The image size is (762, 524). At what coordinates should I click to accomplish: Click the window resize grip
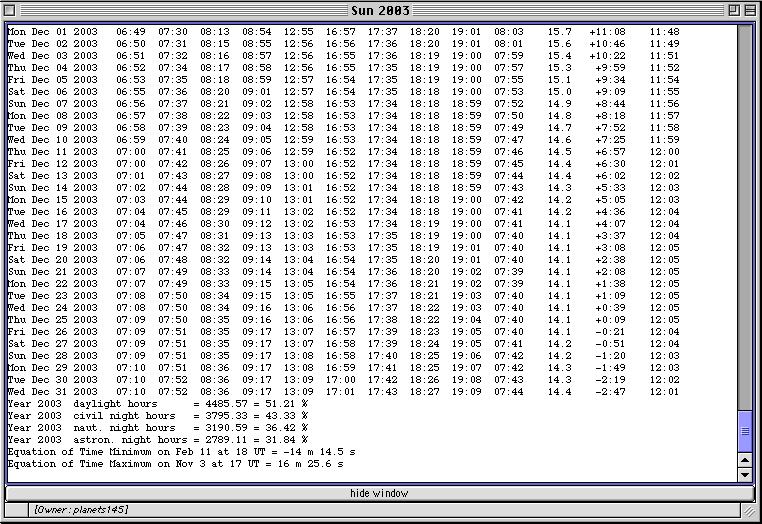coord(749,511)
